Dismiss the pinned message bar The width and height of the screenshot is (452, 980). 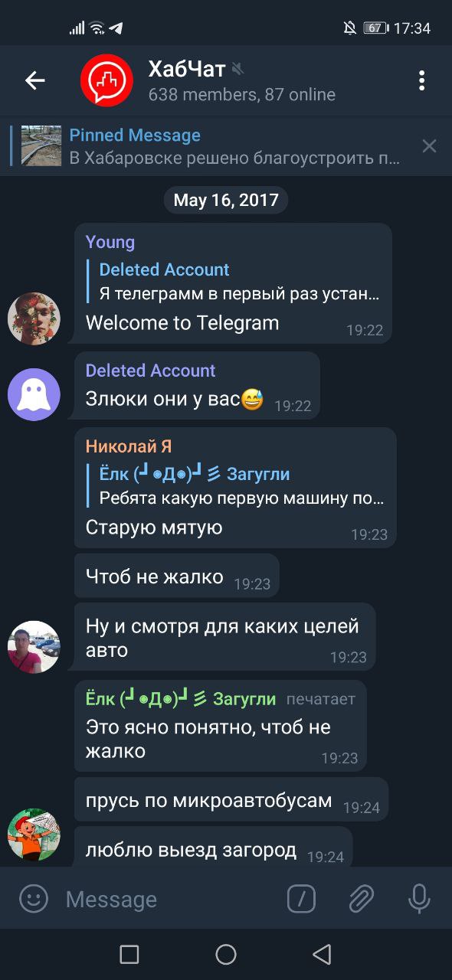click(x=429, y=145)
